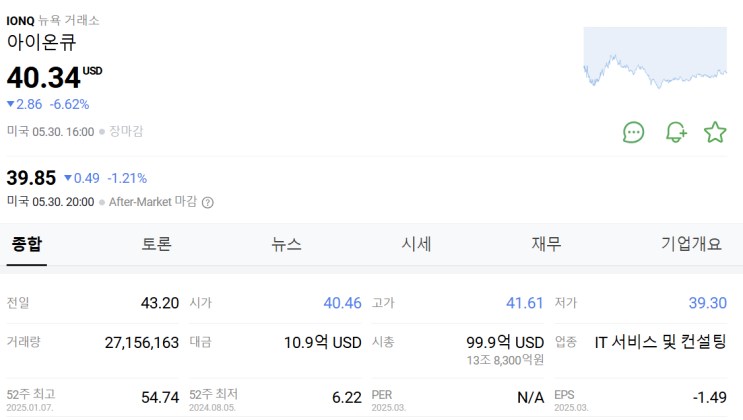Click the 52주 최고 value 54.74

(160, 397)
